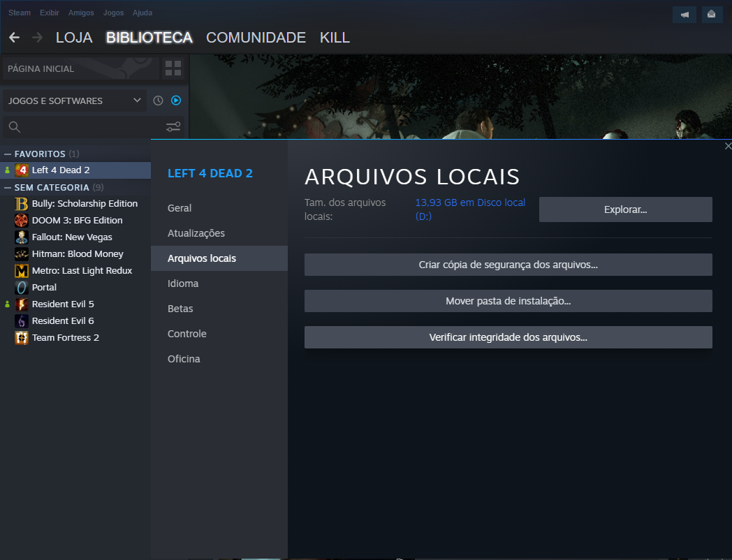Click the Portal game icon
Screen dimensions: 732x560
22,288
